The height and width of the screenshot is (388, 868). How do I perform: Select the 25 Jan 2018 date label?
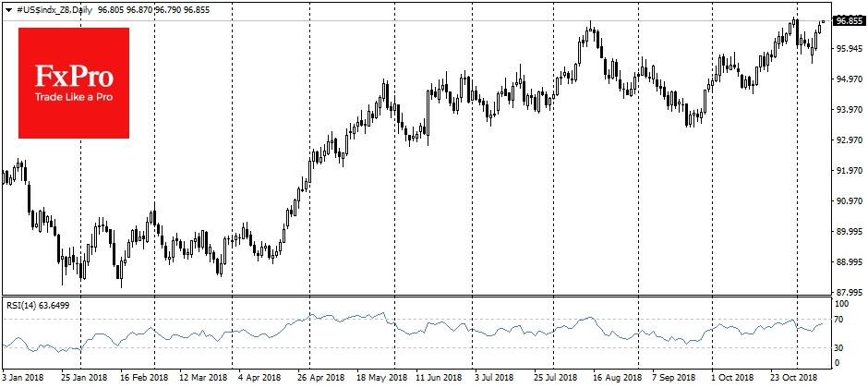point(84,378)
